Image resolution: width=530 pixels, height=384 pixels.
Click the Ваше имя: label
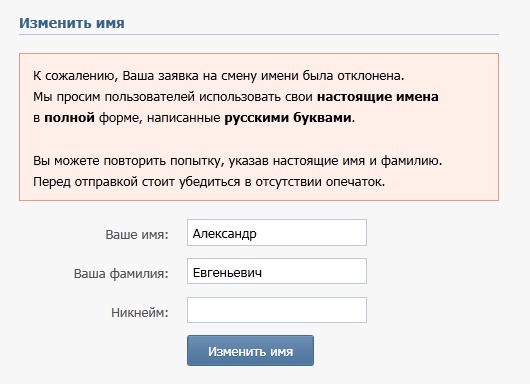point(137,234)
